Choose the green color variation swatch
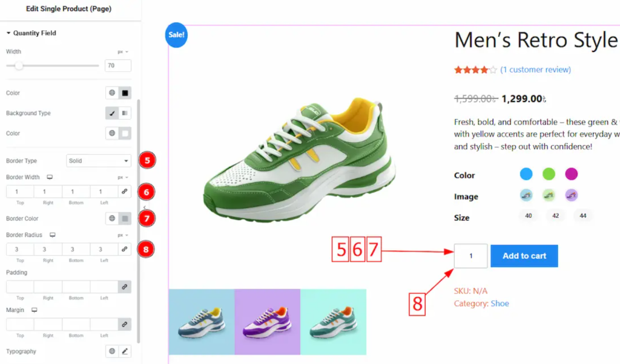The width and height of the screenshot is (620, 364). pos(549,174)
